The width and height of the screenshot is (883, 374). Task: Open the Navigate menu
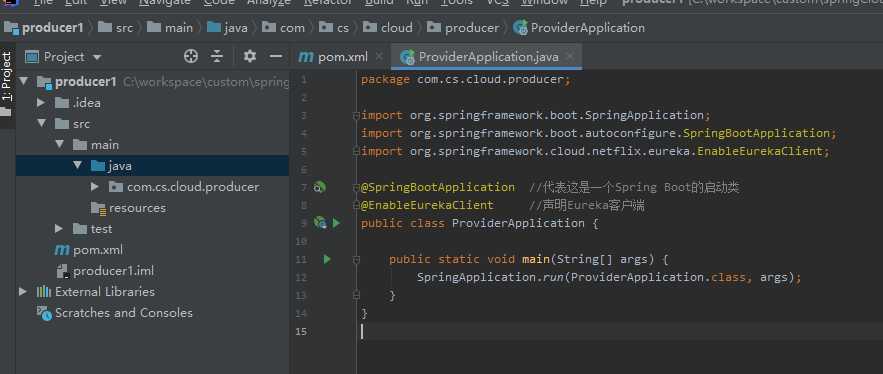166,2
